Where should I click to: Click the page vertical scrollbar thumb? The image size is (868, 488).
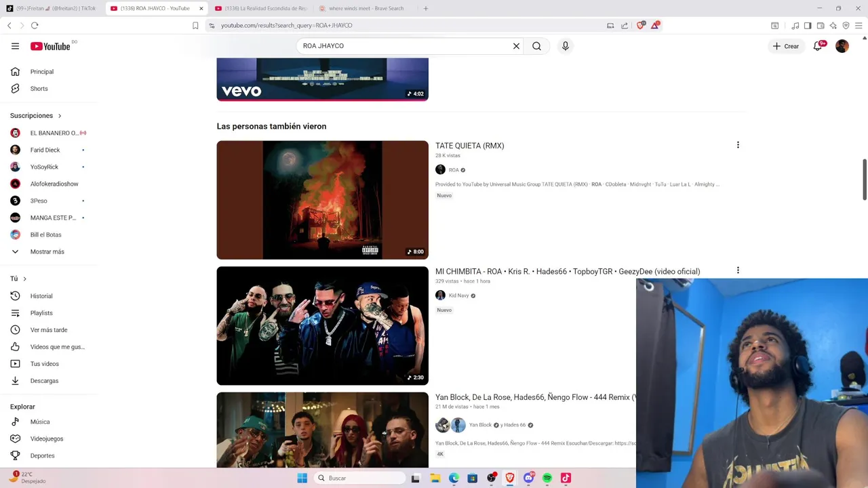click(x=865, y=180)
